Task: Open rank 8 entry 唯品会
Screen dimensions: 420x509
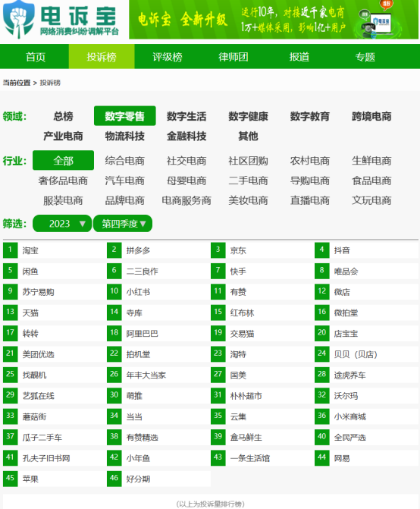Action: [366, 271]
